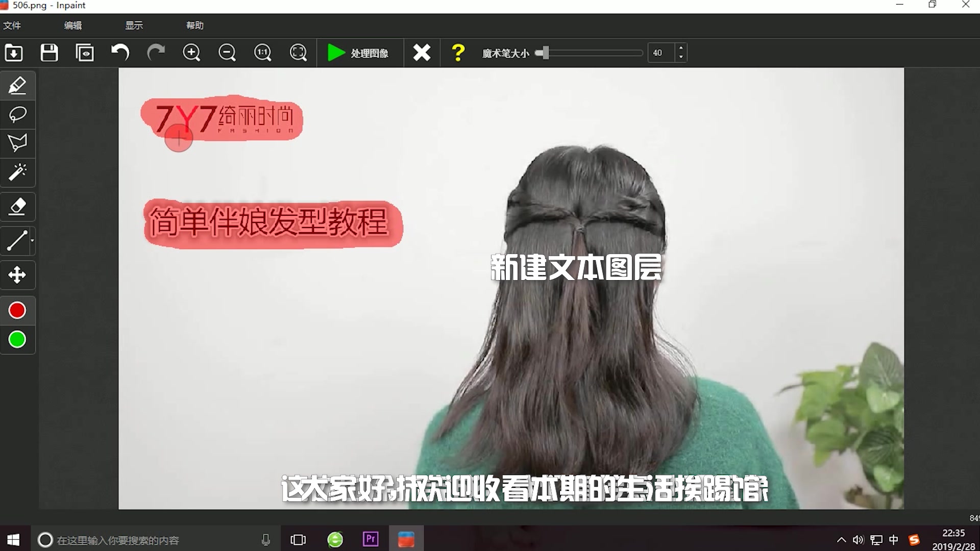The width and height of the screenshot is (980, 551).
Task: Open Adobe Premiere Pro from the taskbar
Action: (370, 539)
